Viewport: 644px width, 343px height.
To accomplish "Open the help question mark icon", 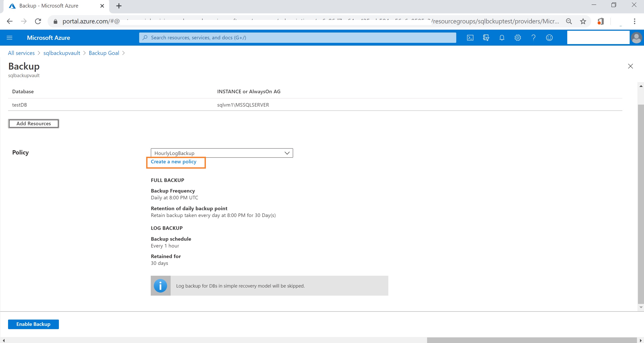I will (533, 38).
